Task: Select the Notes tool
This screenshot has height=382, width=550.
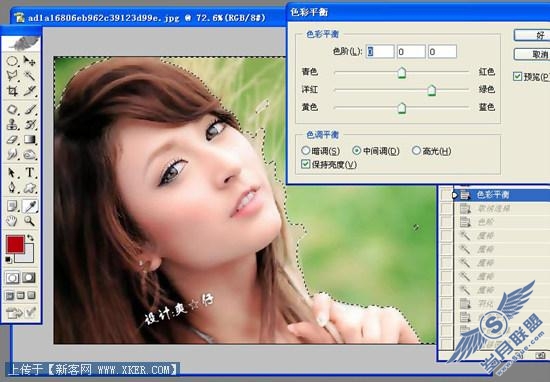Action: 12,206
